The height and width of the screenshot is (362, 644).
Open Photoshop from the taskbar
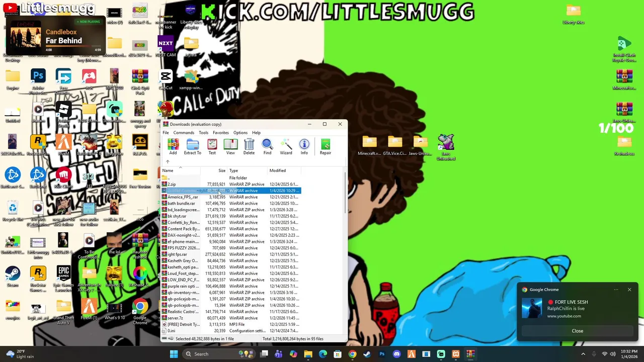click(x=382, y=354)
